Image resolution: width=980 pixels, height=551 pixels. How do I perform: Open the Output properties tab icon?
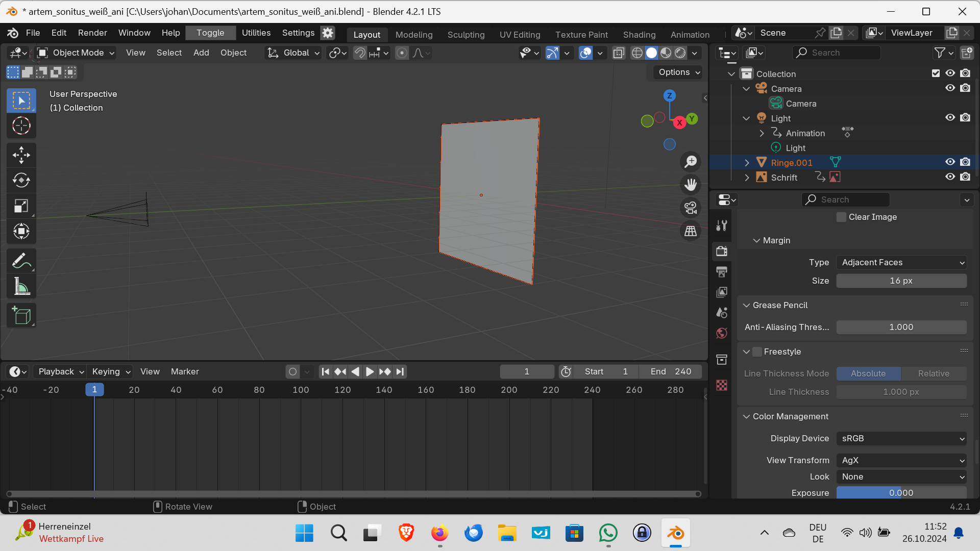point(722,271)
